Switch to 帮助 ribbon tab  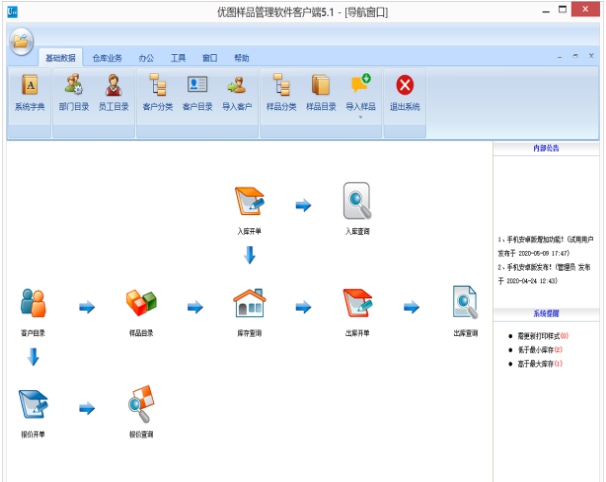tap(242, 58)
